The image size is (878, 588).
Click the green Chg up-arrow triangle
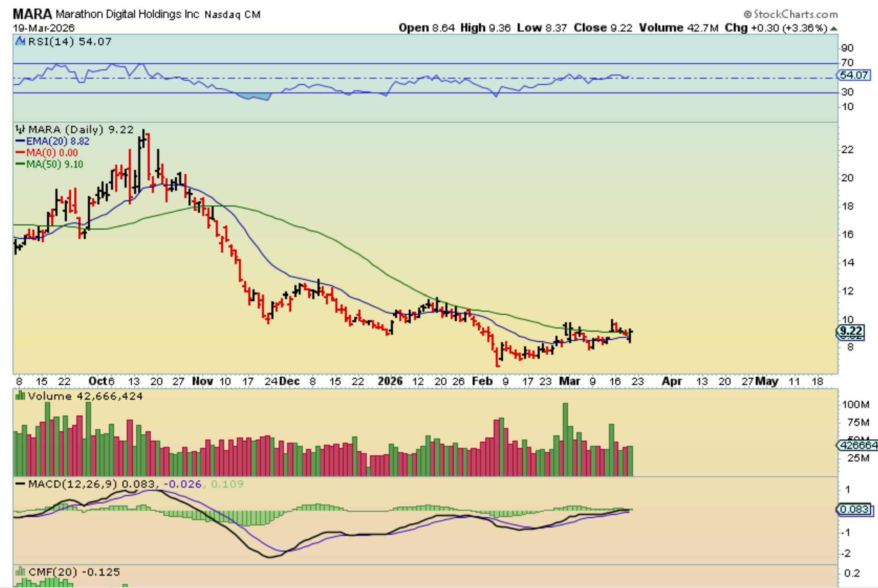(x=833, y=28)
